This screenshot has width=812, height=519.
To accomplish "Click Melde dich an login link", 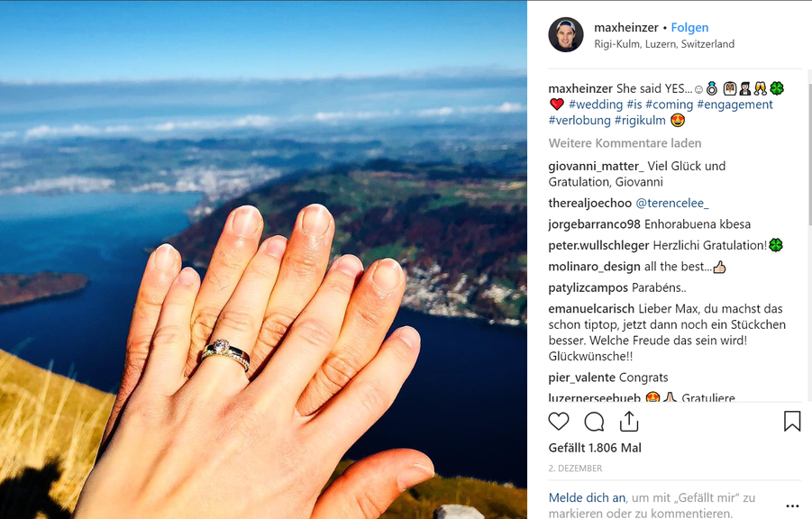I will [x=587, y=497].
